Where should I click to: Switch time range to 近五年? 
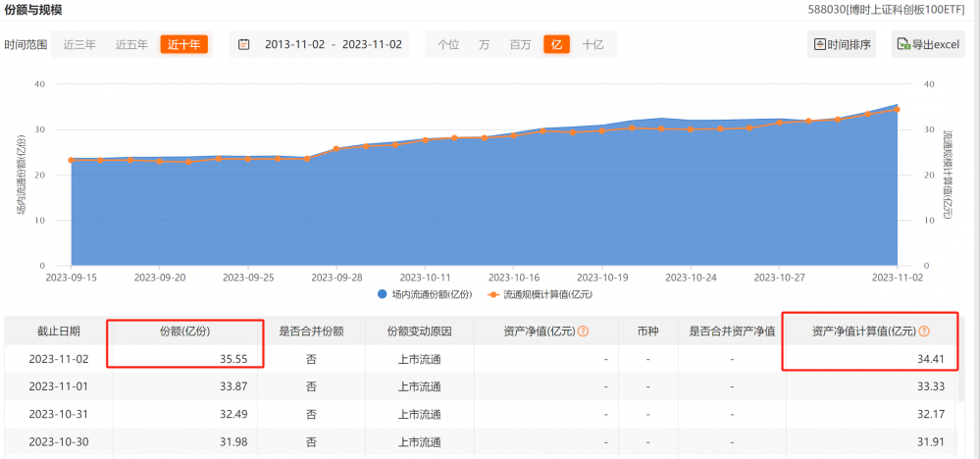[131, 44]
